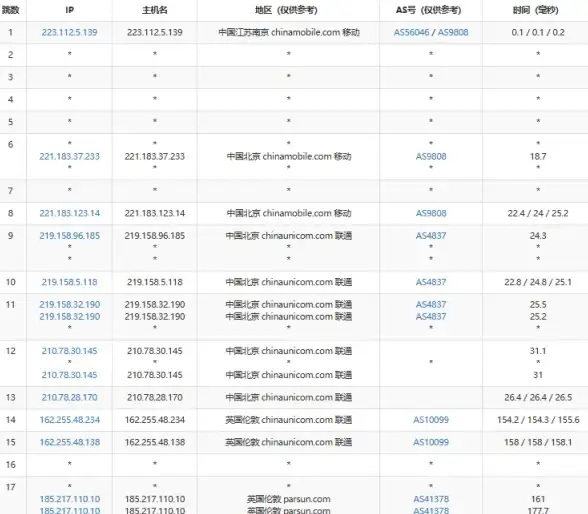Image resolution: width=588 pixels, height=514 pixels.
Task: Open first 185.217.110.10 IP link in hop 17
Action: point(69,499)
